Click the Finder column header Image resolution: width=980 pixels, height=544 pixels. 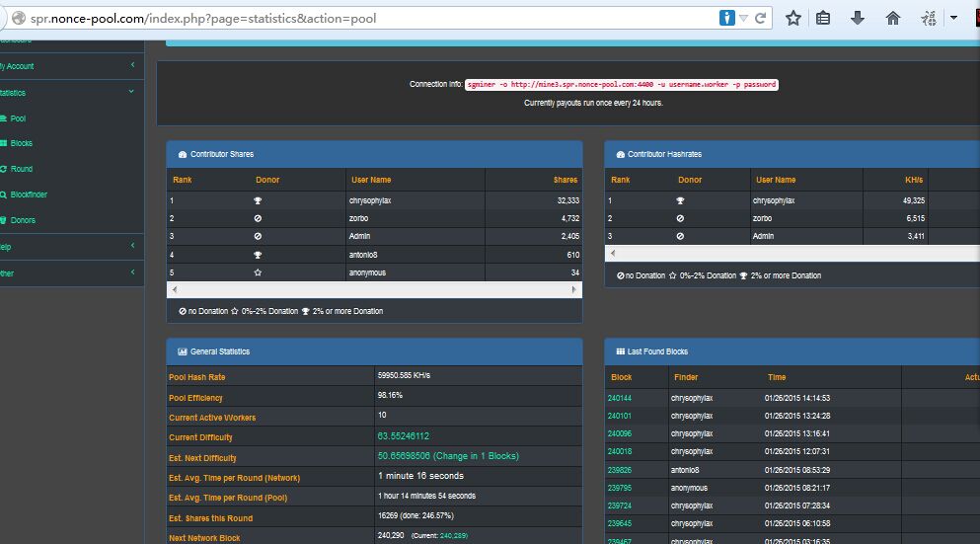[x=686, y=378]
